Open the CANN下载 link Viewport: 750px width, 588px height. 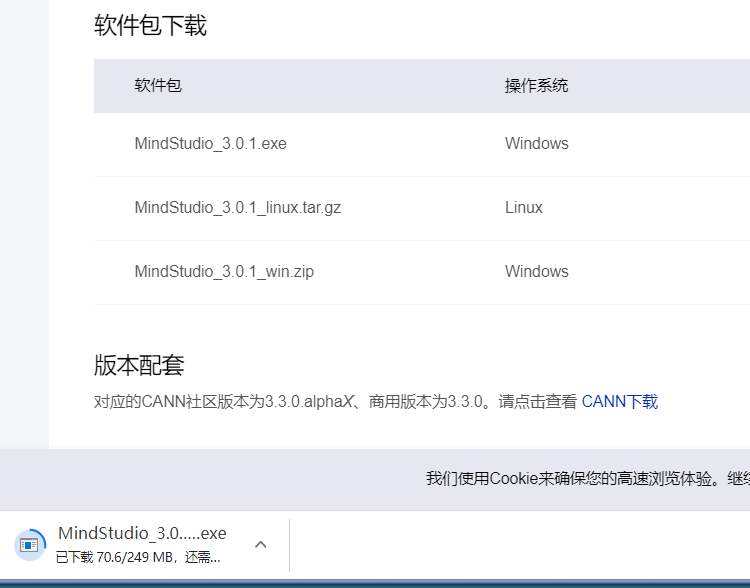[x=620, y=402]
